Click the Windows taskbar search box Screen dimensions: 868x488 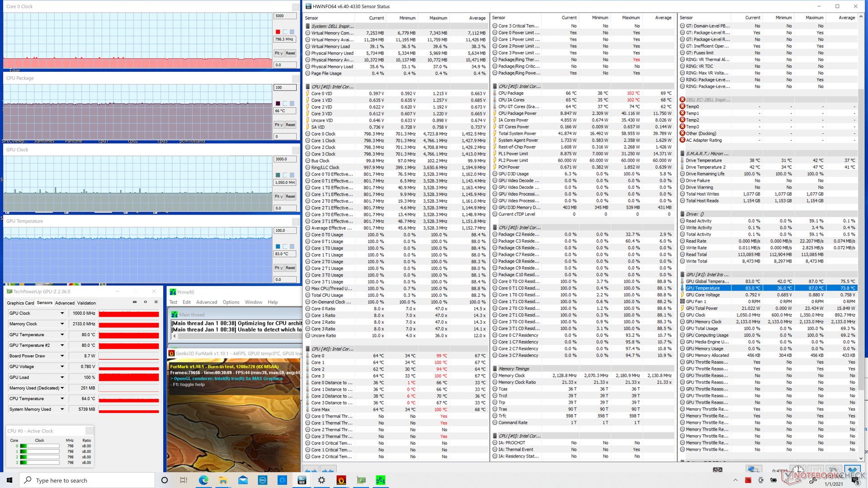[x=87, y=480]
